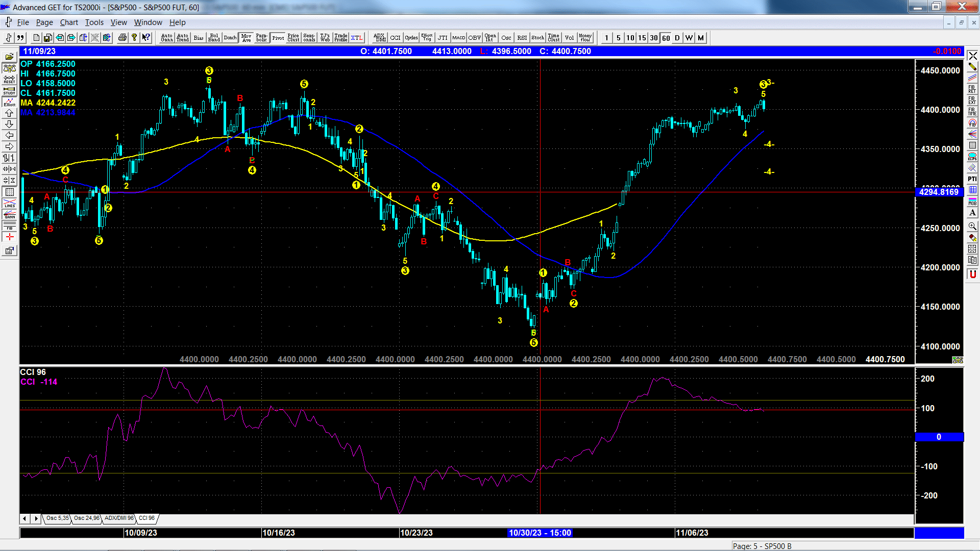
Task: Click the STUDY tool in sidebar
Action: tap(9, 90)
